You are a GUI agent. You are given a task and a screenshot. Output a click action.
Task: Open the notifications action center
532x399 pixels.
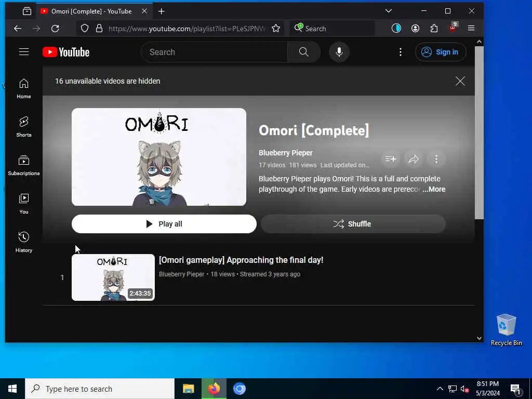(516, 389)
